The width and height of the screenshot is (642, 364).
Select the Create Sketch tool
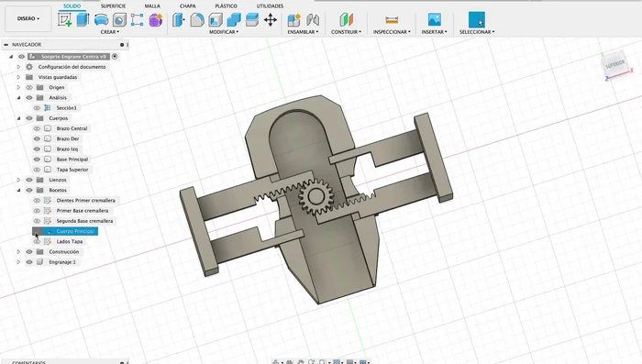65,19
